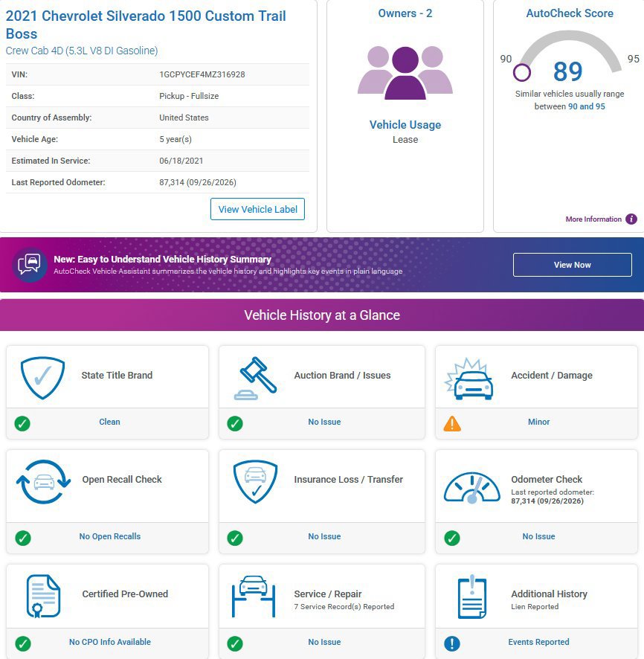644x659 pixels.
Task: Click the green check beside No CPO Info Available
Action: click(23, 643)
